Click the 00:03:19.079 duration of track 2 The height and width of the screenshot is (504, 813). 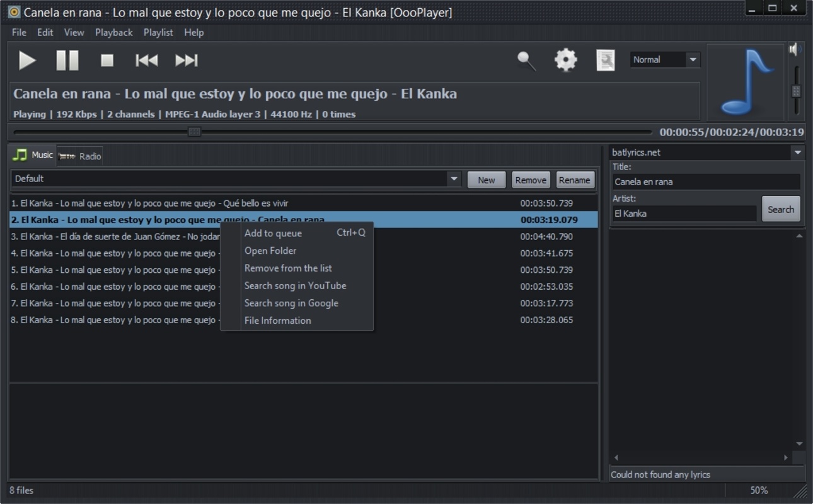coord(549,220)
